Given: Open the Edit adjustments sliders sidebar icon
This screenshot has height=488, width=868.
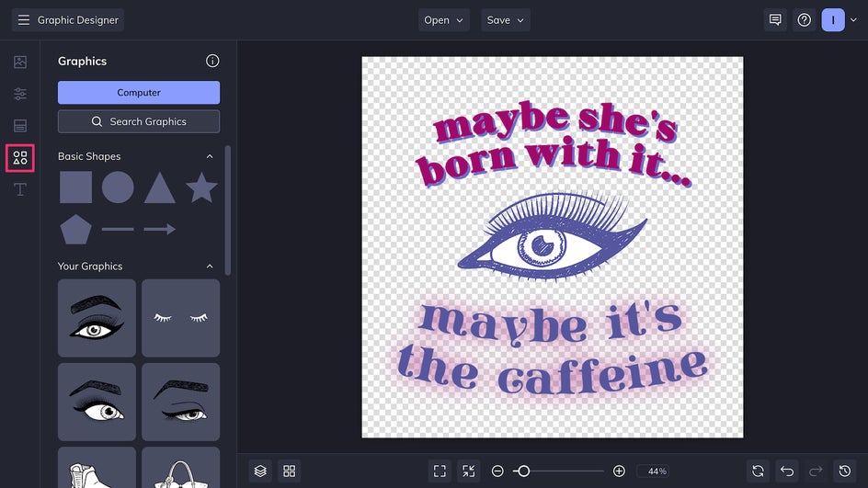Looking at the screenshot, I should tap(20, 94).
